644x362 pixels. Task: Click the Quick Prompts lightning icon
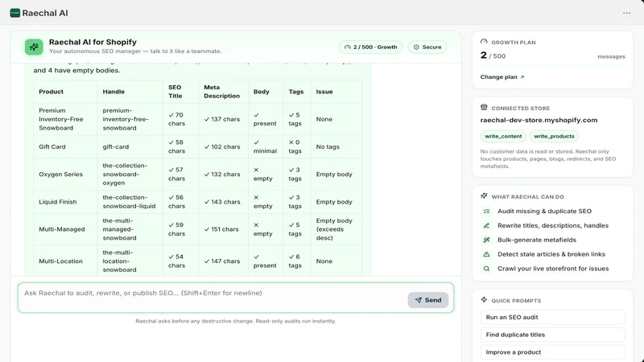click(484, 300)
